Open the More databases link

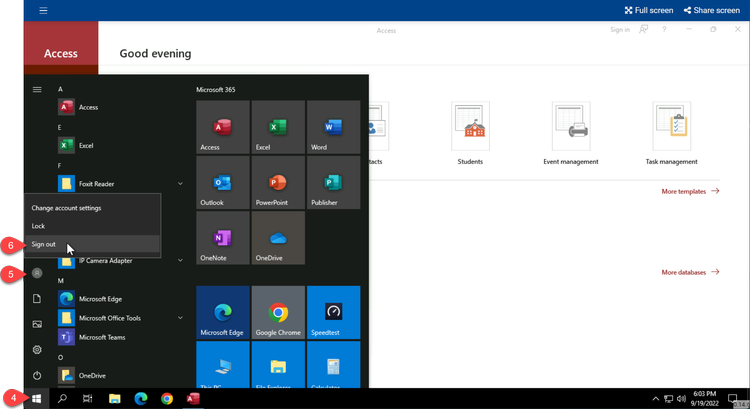[x=690, y=272]
